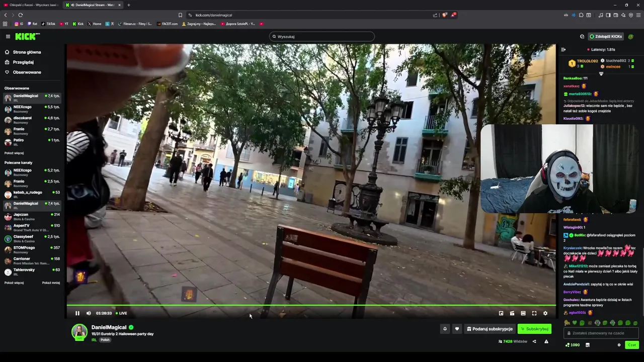Open the music note playlist icon
Viewport: 644px width, 362px height.
[x=601, y=15]
